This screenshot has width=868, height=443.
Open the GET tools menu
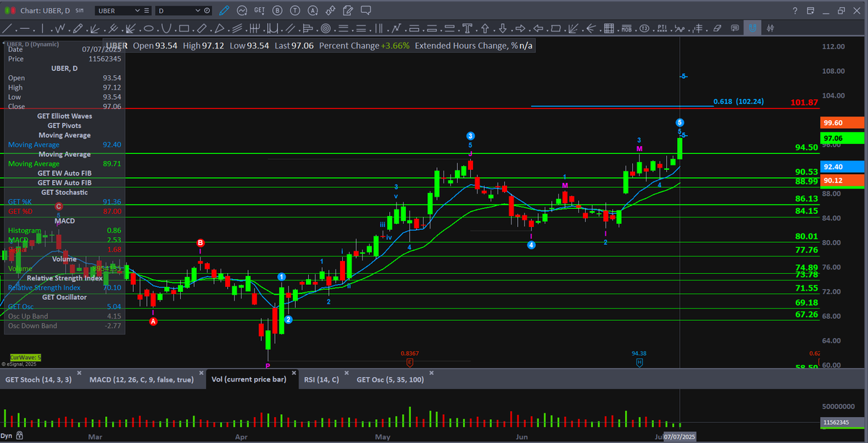click(260, 10)
